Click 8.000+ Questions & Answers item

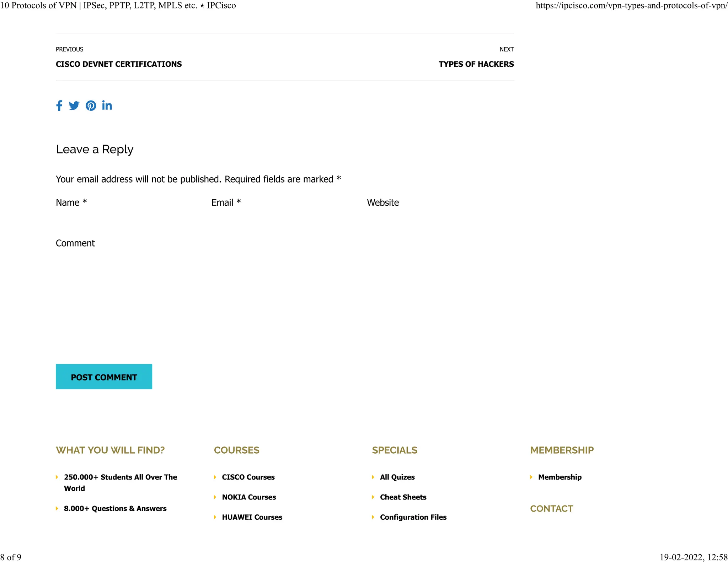[x=115, y=508]
